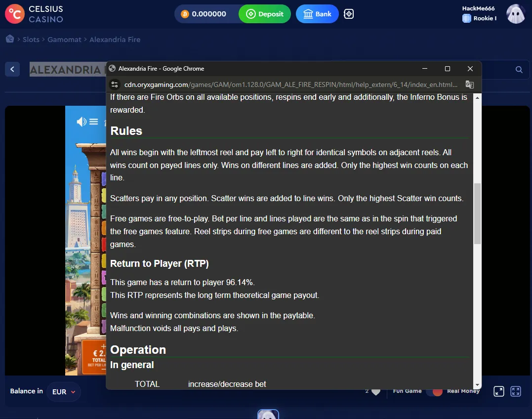Click the popup address bar URL
The image size is (532, 419).
click(x=291, y=84)
